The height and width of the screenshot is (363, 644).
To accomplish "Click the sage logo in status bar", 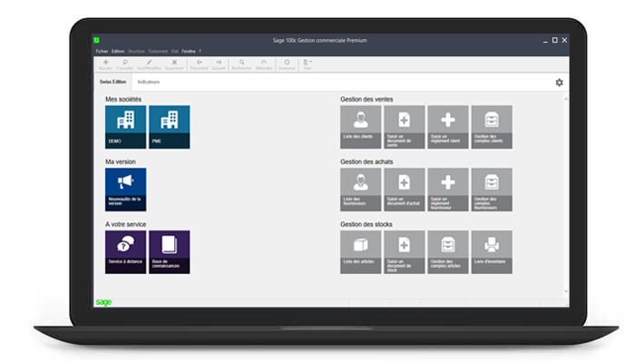I will (x=103, y=302).
